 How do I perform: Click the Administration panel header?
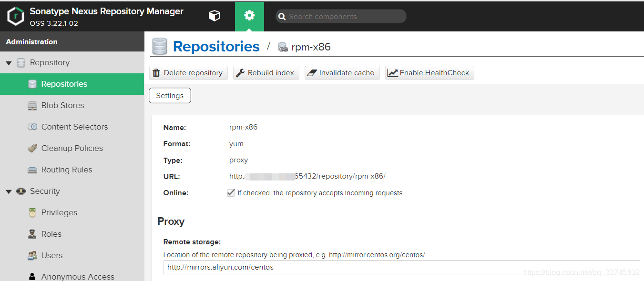click(72, 42)
